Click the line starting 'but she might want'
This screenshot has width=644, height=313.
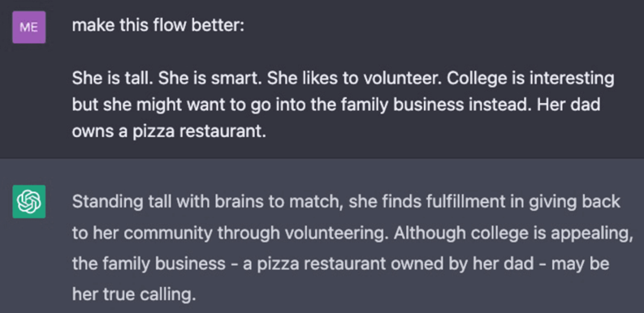(336, 105)
